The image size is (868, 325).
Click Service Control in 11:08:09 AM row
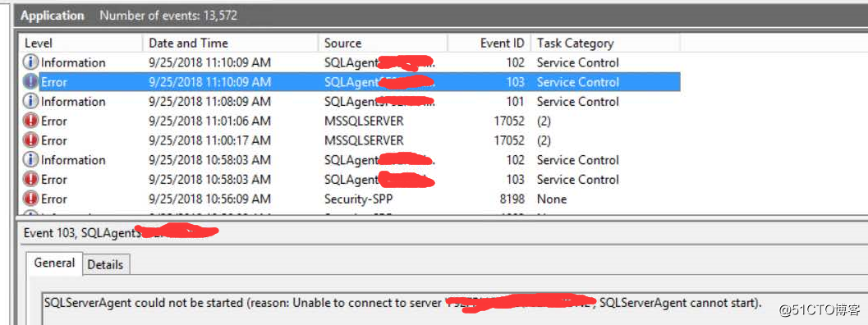(x=577, y=101)
